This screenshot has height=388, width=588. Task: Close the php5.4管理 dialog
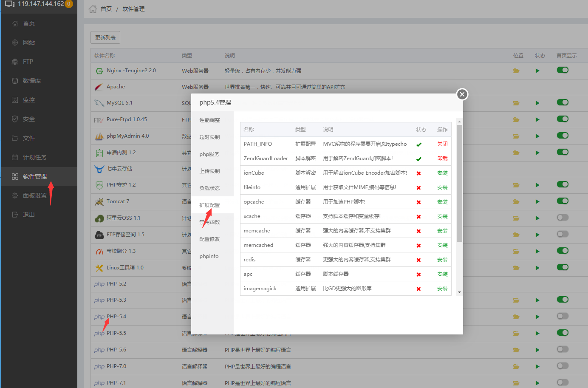click(462, 94)
